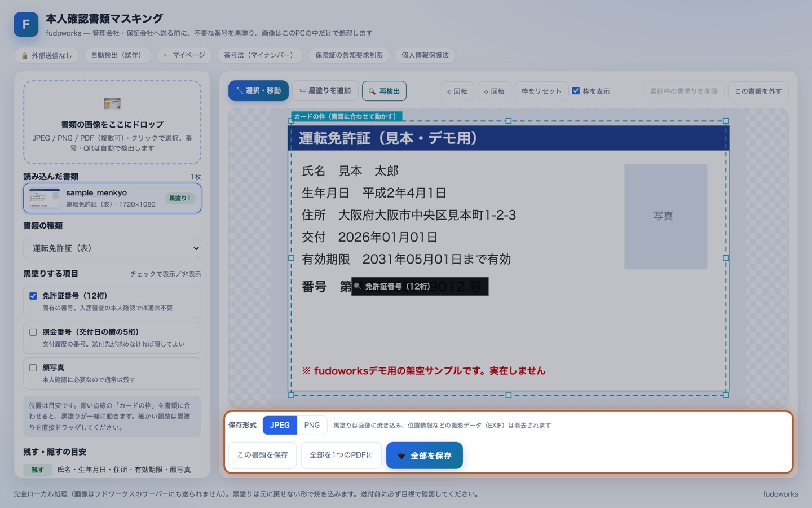Click この書類を外す button
Image resolution: width=812 pixels, height=508 pixels.
pos(758,91)
